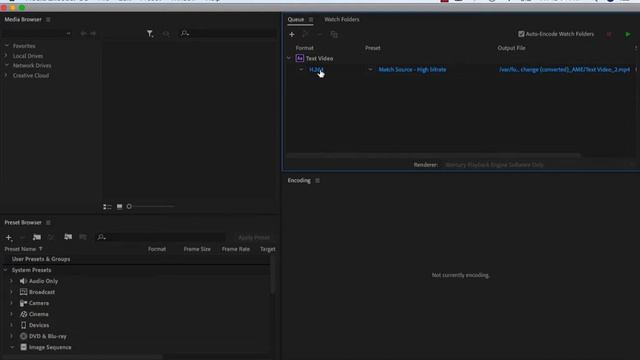The height and width of the screenshot is (360, 640).
Task: Expand the Broadcast preset group
Action: coord(11,292)
